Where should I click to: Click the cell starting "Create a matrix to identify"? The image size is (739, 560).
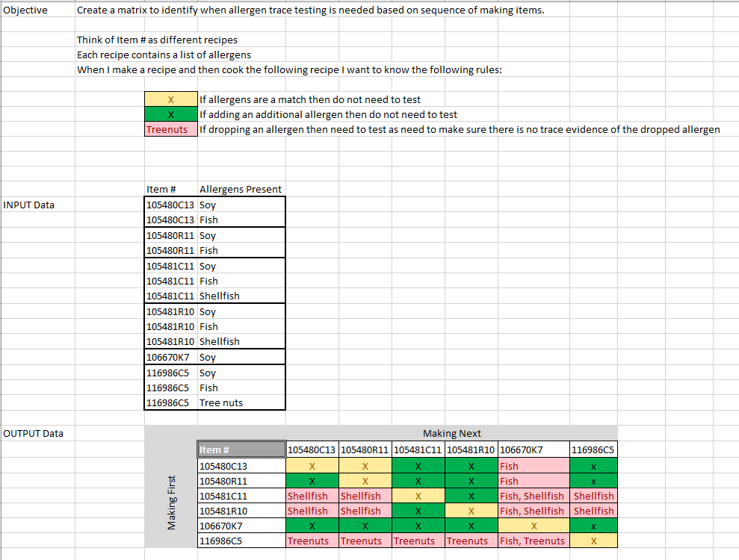[x=310, y=10]
